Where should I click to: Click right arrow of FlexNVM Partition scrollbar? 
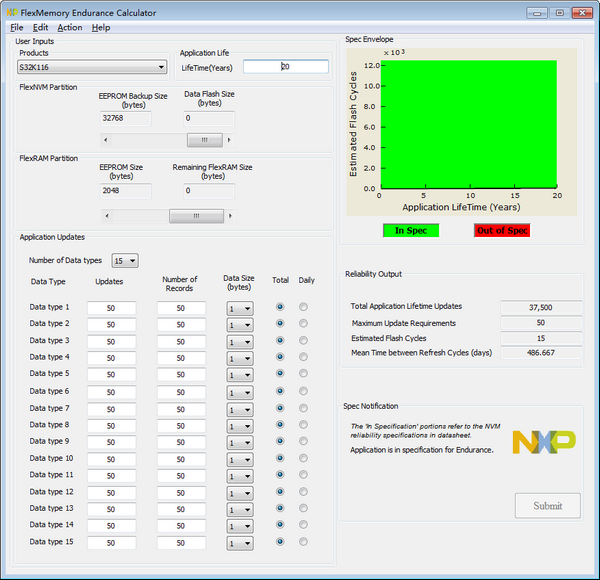231,140
